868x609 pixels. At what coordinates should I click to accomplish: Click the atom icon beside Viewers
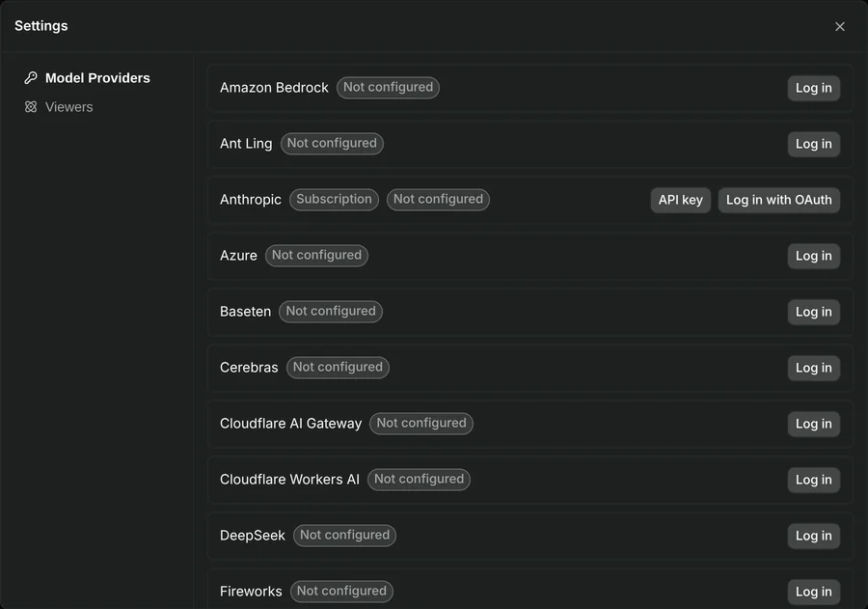(31, 107)
